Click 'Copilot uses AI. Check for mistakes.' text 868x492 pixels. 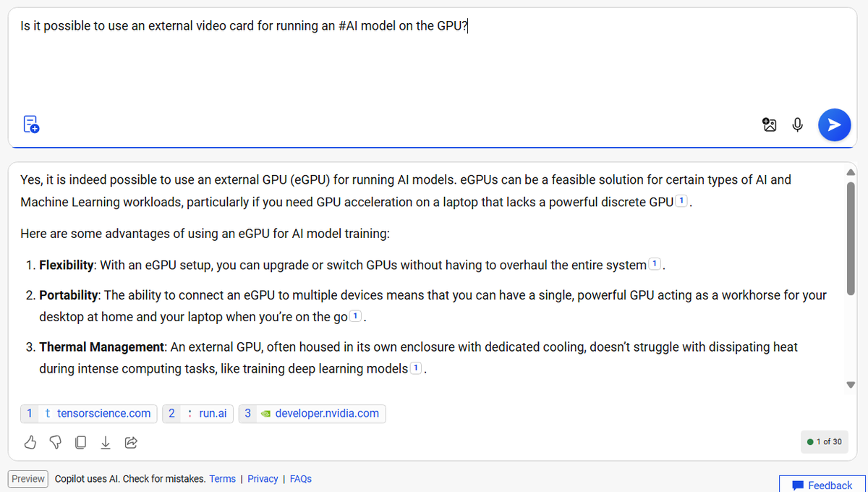tap(130, 479)
